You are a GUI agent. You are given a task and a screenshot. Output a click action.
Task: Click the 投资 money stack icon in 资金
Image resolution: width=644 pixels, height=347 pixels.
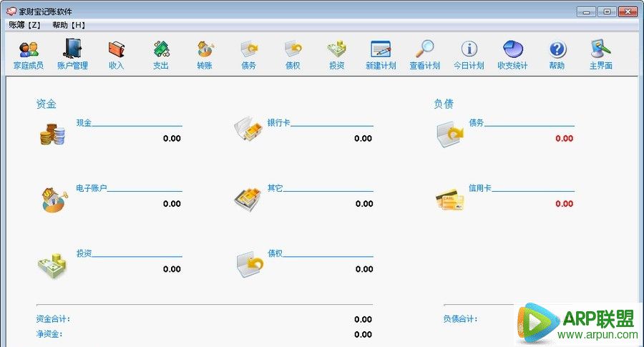[52, 266]
